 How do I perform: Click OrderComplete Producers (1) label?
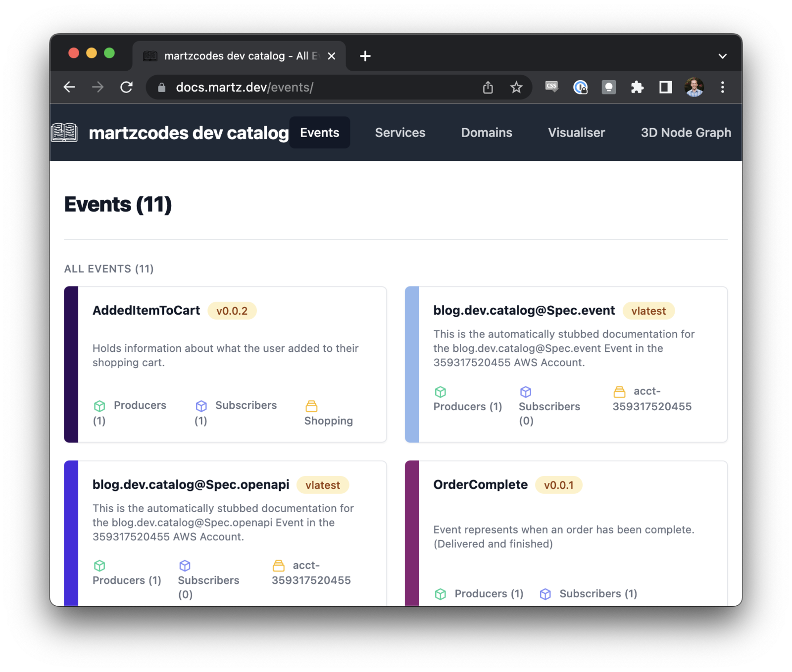pyautogui.click(x=489, y=594)
